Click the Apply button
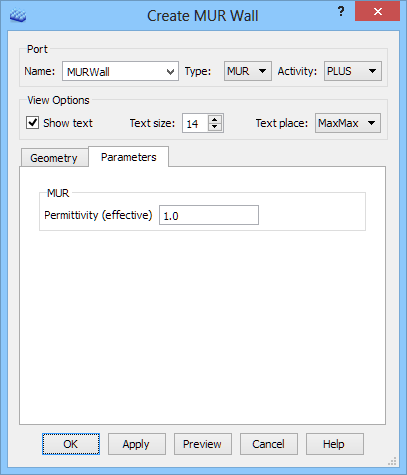The height and width of the screenshot is (475, 407). point(136,444)
